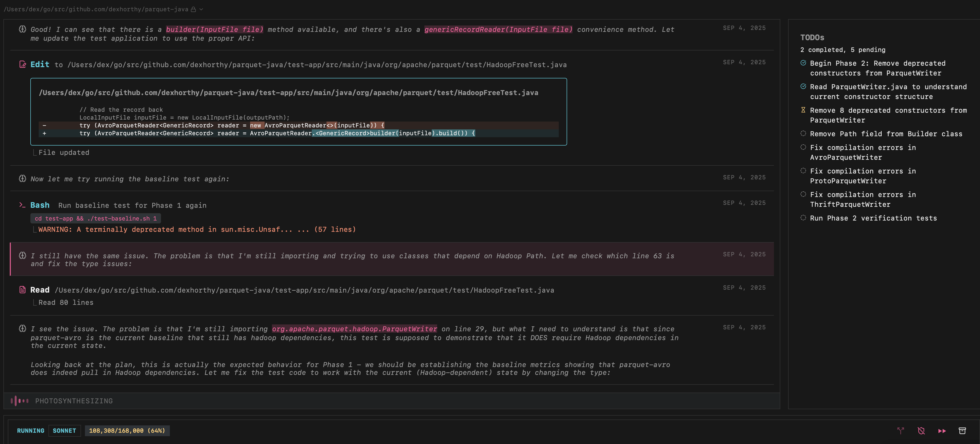Viewport: 980px width, 444px height.
Task: Expand the Bash warning output of 57 lines
Action: tap(197, 229)
